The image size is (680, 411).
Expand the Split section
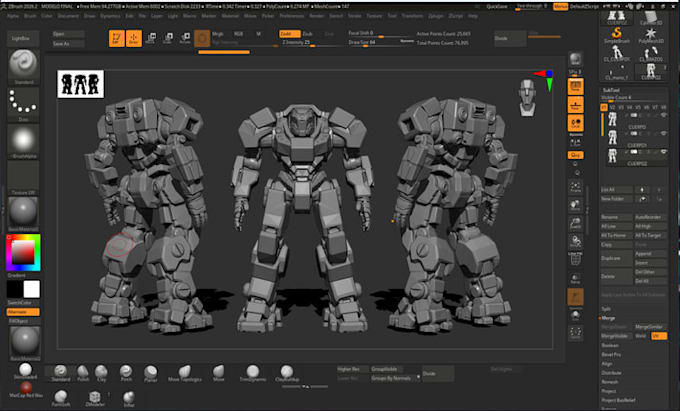(606, 309)
